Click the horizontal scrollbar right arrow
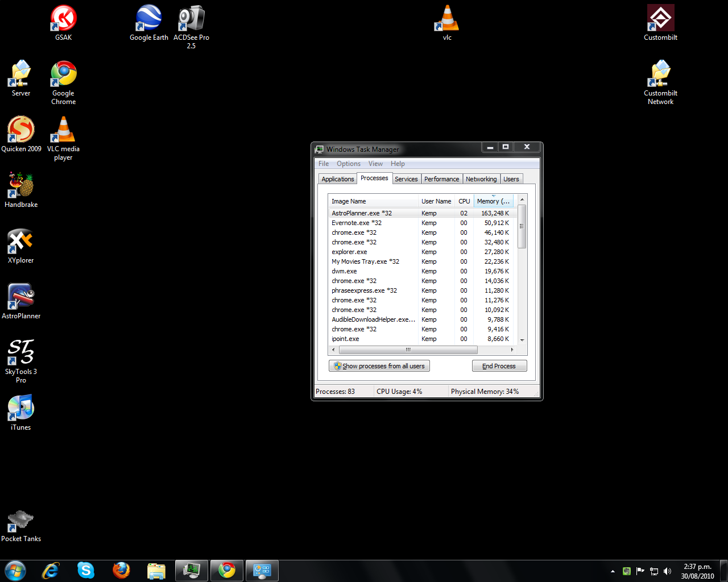The width and height of the screenshot is (728, 582). tap(512, 350)
